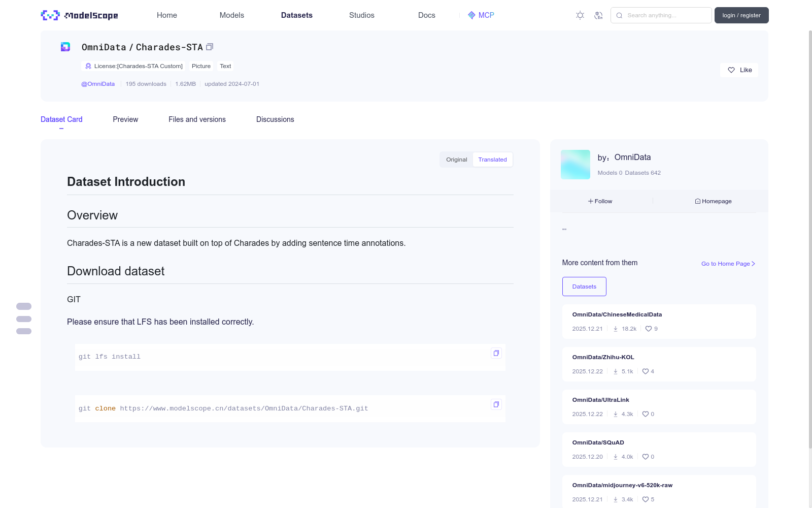Like the Charades-STA dataset
This screenshot has height=508, width=812.
point(739,70)
